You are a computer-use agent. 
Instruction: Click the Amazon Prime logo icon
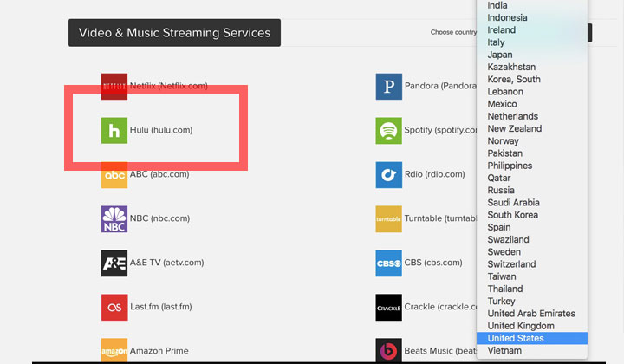pos(114,350)
